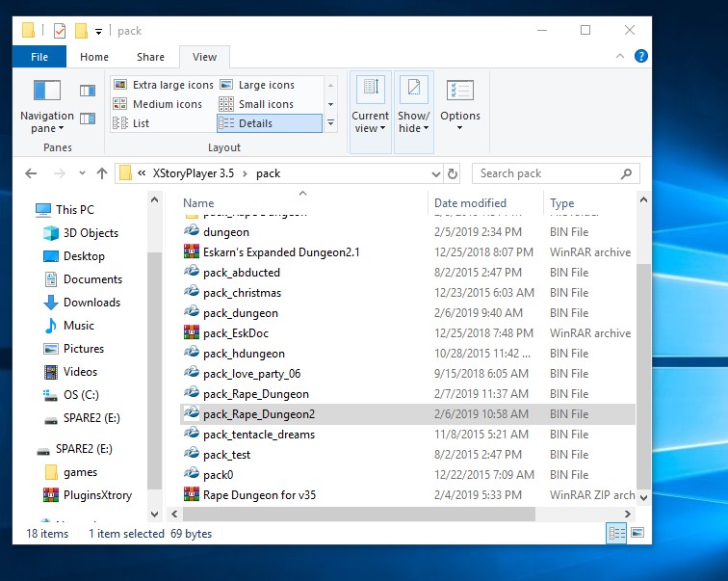Select the List layout option

tap(131, 123)
